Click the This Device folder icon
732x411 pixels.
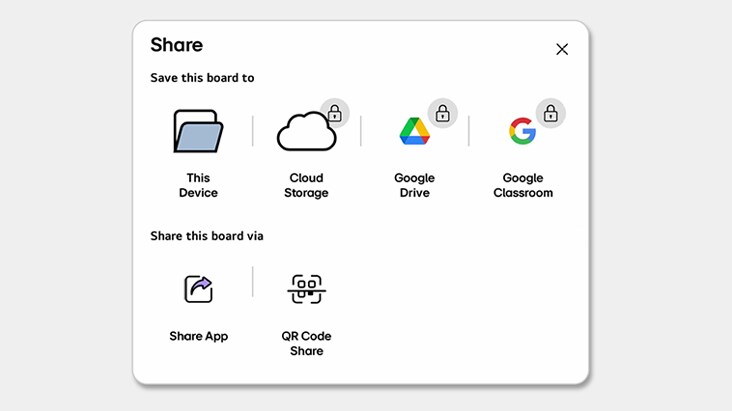198,131
